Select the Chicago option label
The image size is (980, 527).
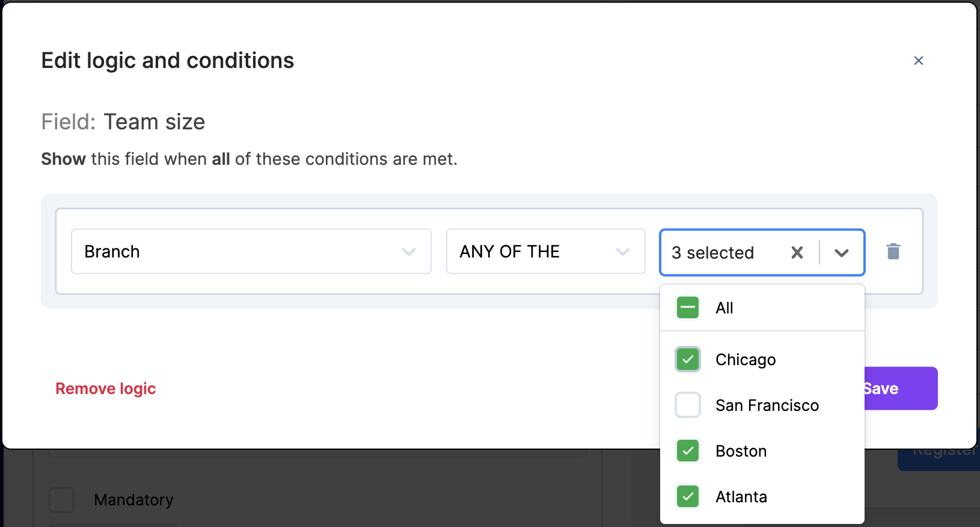pos(746,360)
